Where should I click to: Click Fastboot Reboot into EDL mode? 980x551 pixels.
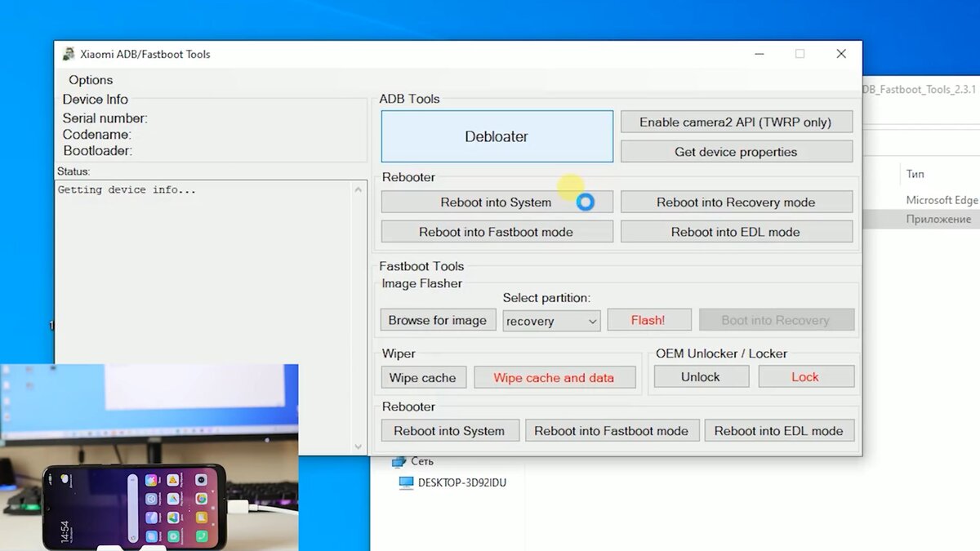point(778,430)
